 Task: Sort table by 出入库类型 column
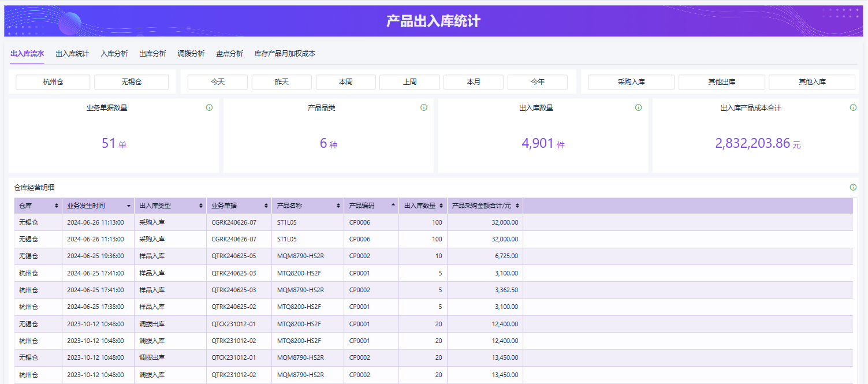201,206
